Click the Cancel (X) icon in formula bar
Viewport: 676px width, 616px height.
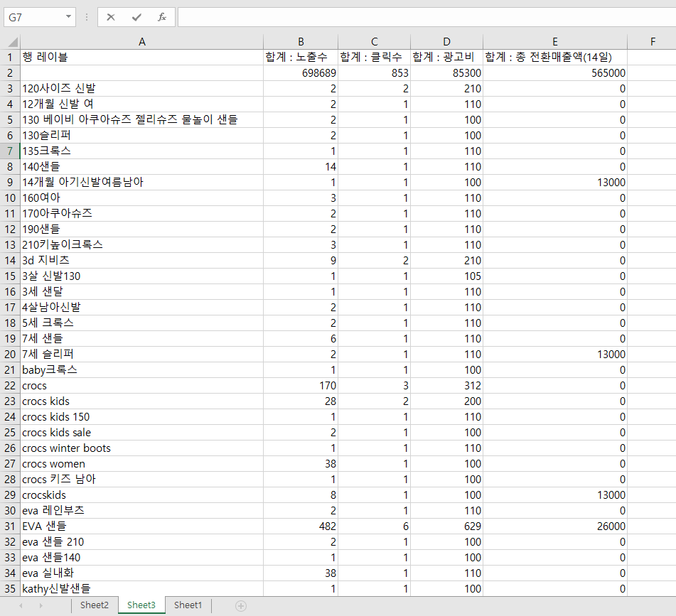click(x=111, y=17)
